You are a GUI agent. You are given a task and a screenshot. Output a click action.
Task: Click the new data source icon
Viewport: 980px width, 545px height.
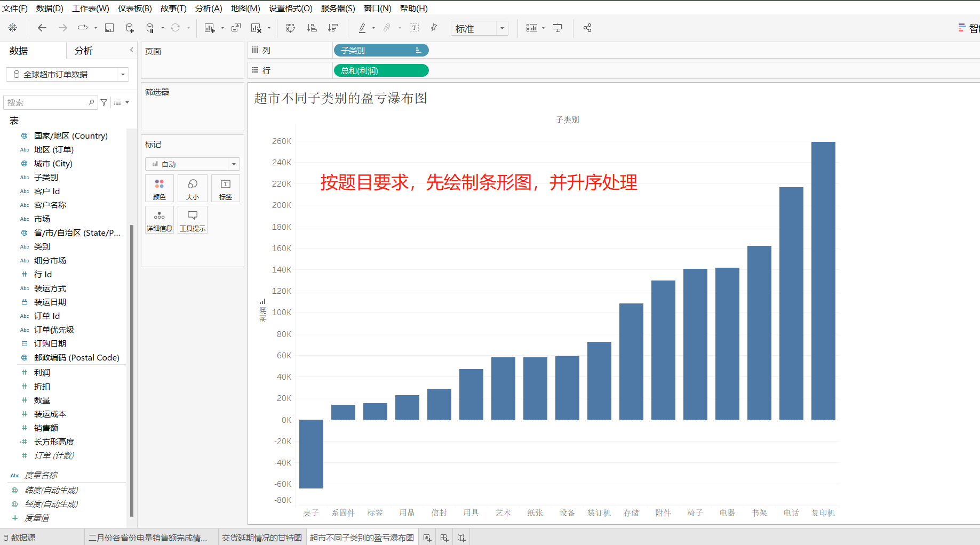[x=130, y=28]
